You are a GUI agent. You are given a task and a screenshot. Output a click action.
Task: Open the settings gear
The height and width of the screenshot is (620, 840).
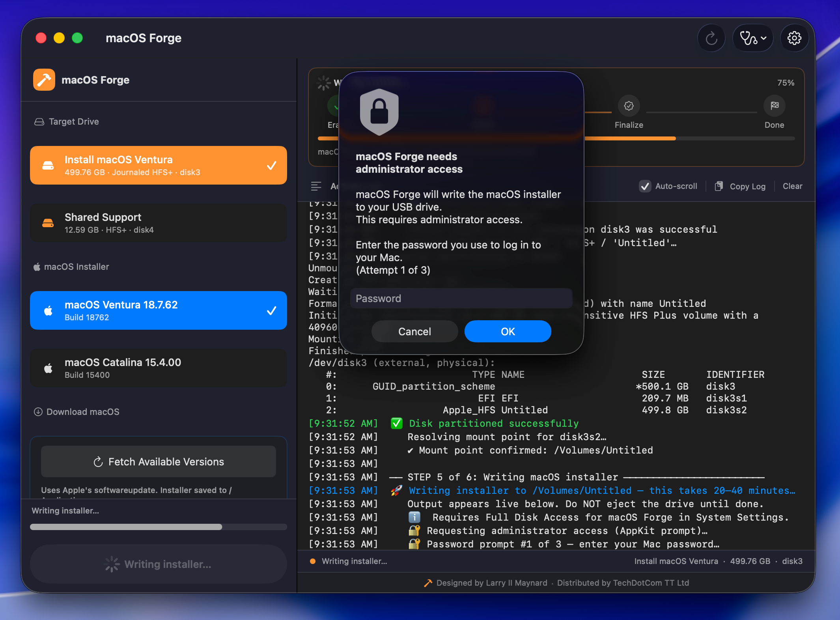point(794,38)
